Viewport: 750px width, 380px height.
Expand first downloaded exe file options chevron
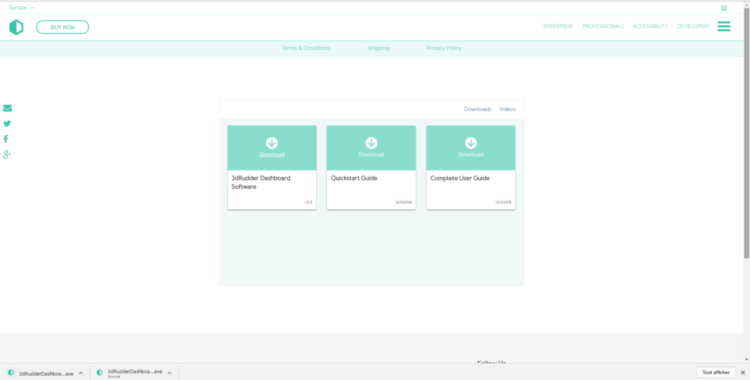[81, 373]
